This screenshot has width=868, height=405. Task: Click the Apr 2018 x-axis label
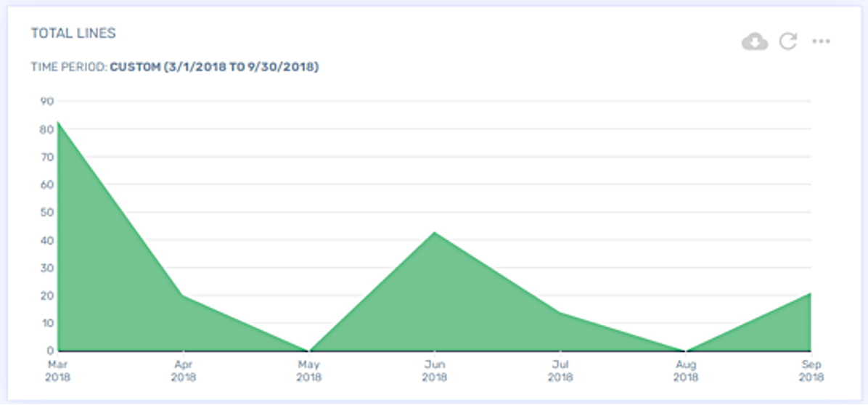(184, 370)
